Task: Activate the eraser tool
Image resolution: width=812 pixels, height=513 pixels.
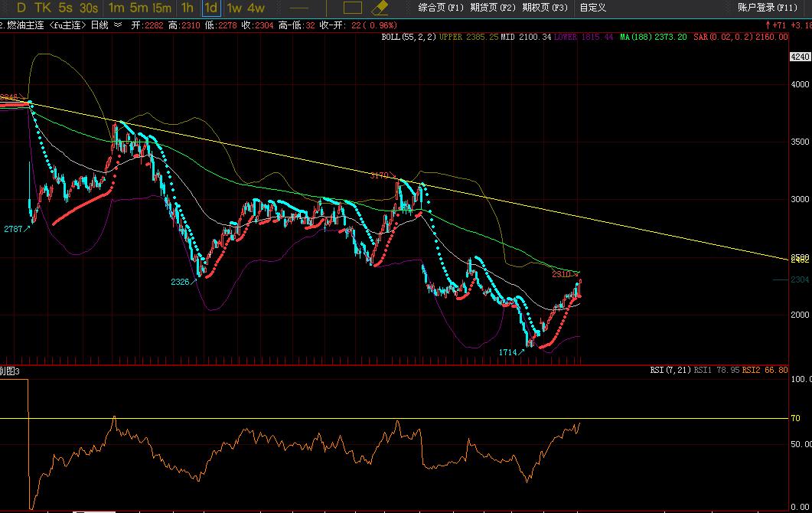Action: point(380,8)
